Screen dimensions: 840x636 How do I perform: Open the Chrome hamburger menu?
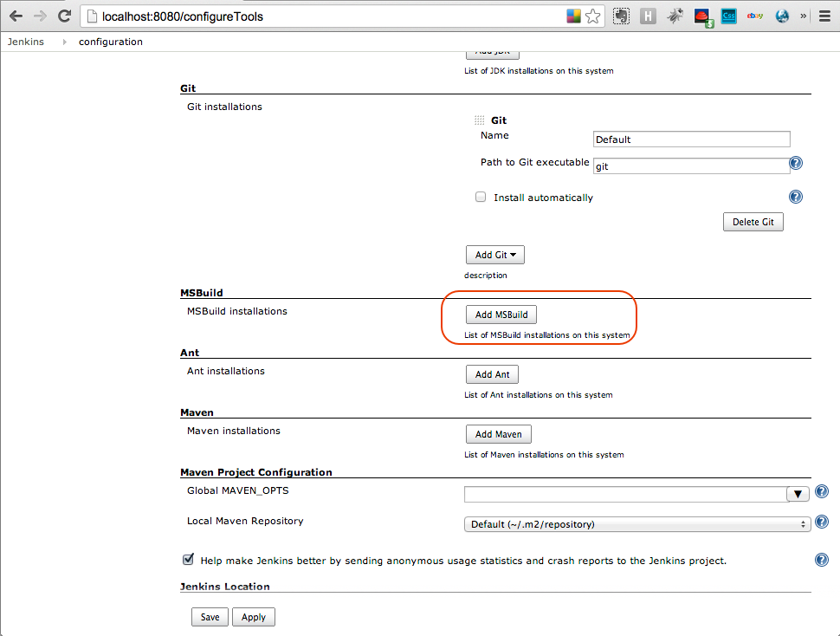tap(825, 16)
